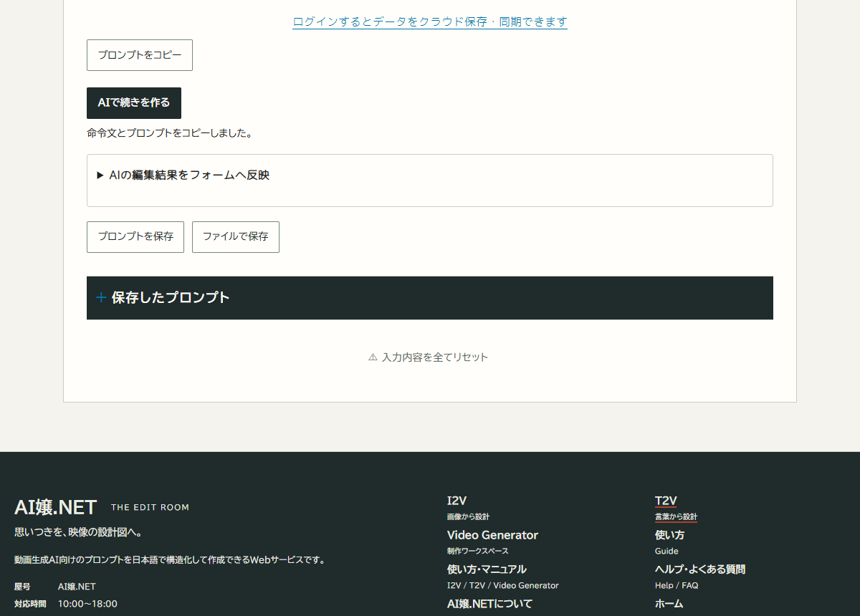
Task: Click the プロンプトをコピー button
Action: [140, 55]
